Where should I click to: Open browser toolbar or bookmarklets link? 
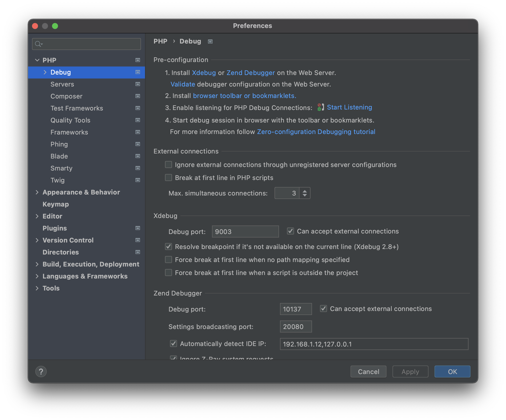244,96
